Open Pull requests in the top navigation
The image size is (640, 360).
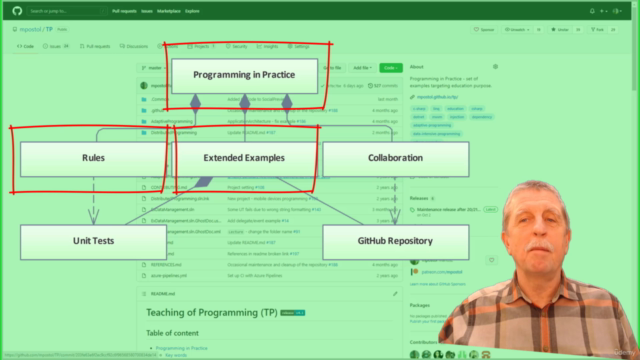coord(124,11)
